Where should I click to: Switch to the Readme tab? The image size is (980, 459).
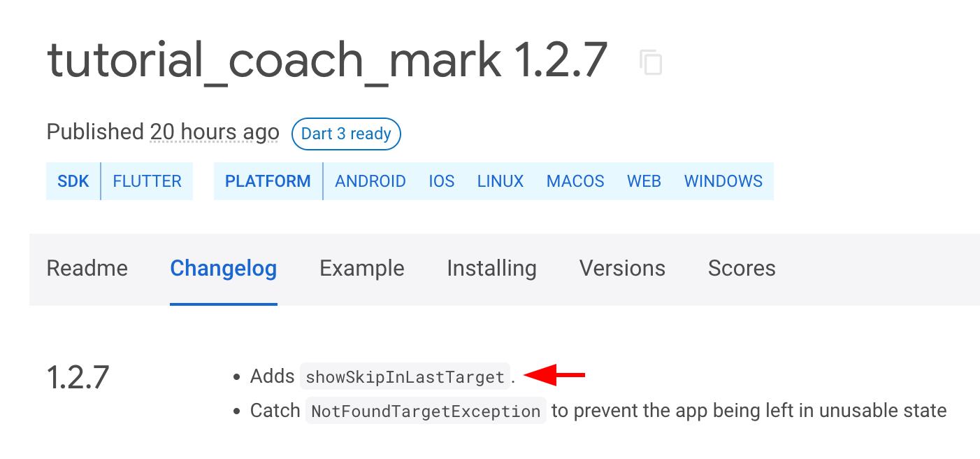point(87,268)
